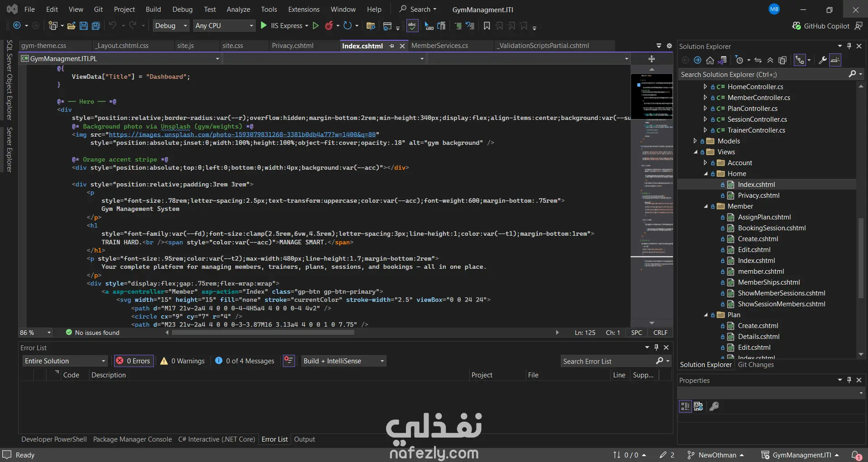This screenshot has height=462, width=868.
Task: Switch to the gym-theme.css tab
Action: [44, 46]
